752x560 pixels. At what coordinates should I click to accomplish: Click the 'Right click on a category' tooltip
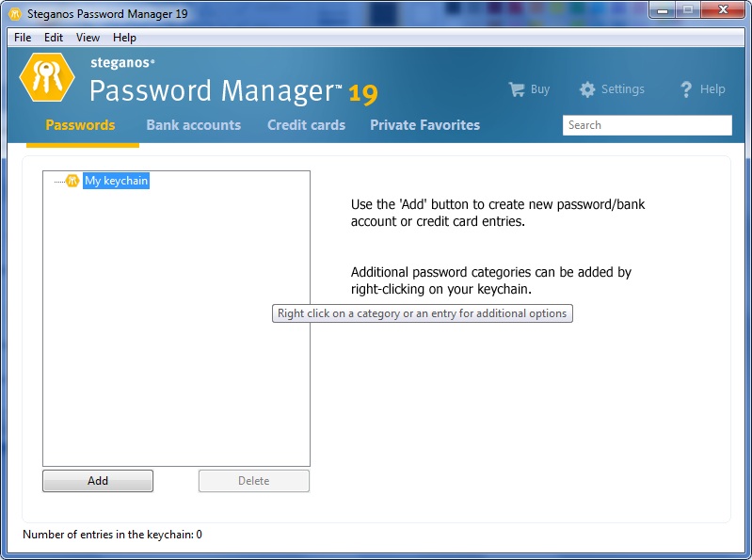(x=423, y=313)
